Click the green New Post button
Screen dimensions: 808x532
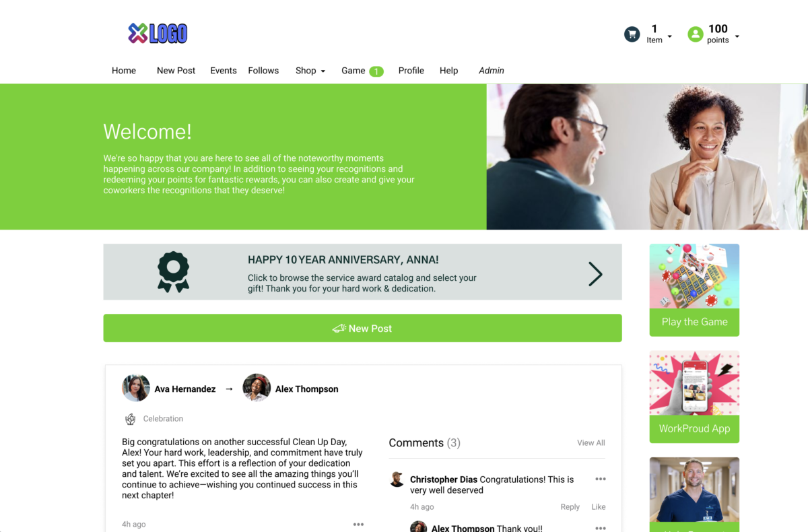[x=362, y=328]
